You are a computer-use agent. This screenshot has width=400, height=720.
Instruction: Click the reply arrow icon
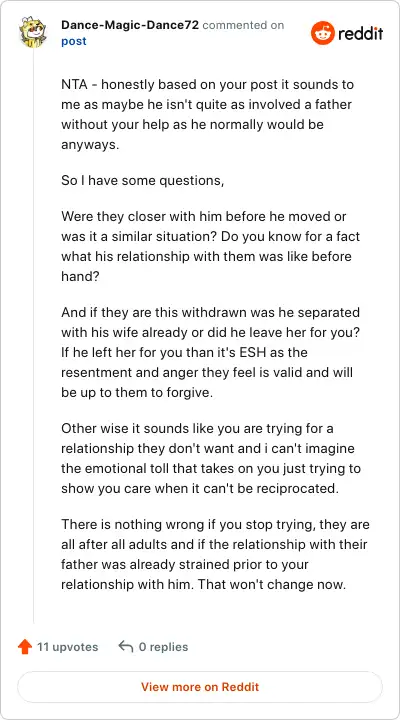click(125, 647)
